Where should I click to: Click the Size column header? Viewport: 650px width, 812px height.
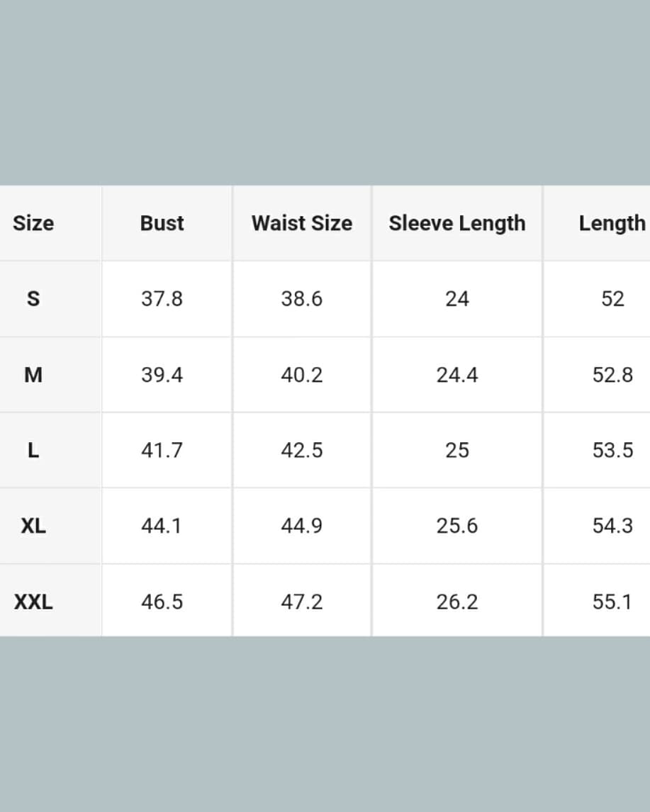[33, 223]
